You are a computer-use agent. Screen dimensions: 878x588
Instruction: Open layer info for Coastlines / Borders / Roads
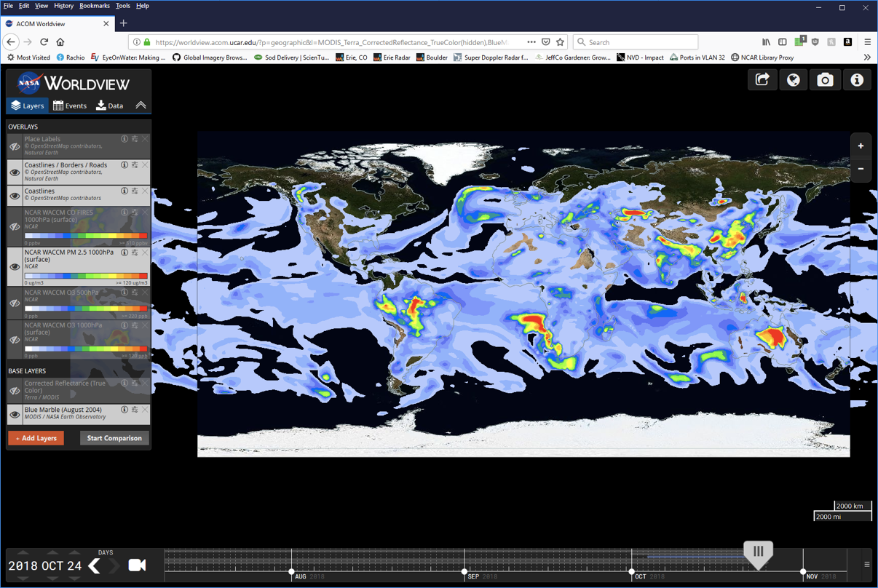tap(124, 165)
